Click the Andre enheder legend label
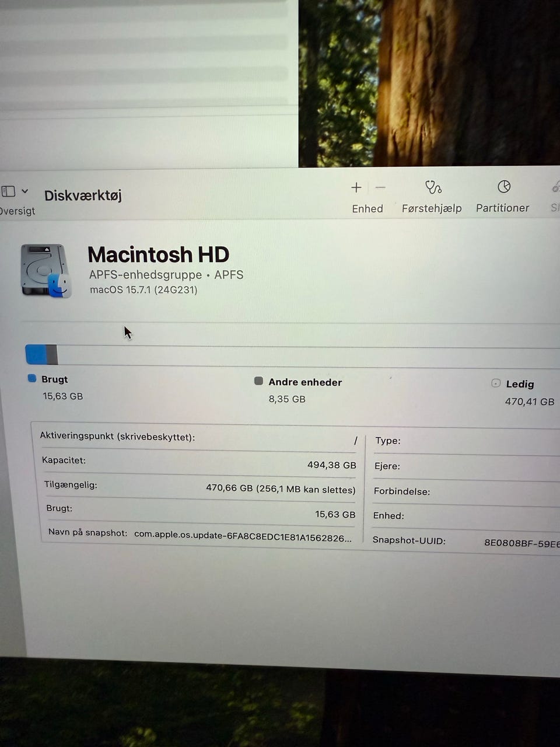 click(x=305, y=382)
